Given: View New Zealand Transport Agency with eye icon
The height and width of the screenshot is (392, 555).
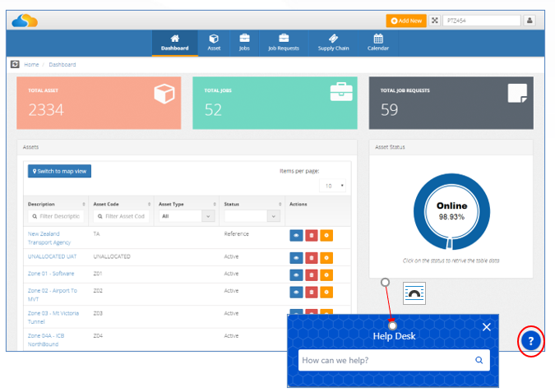Looking at the screenshot, I should point(296,235).
